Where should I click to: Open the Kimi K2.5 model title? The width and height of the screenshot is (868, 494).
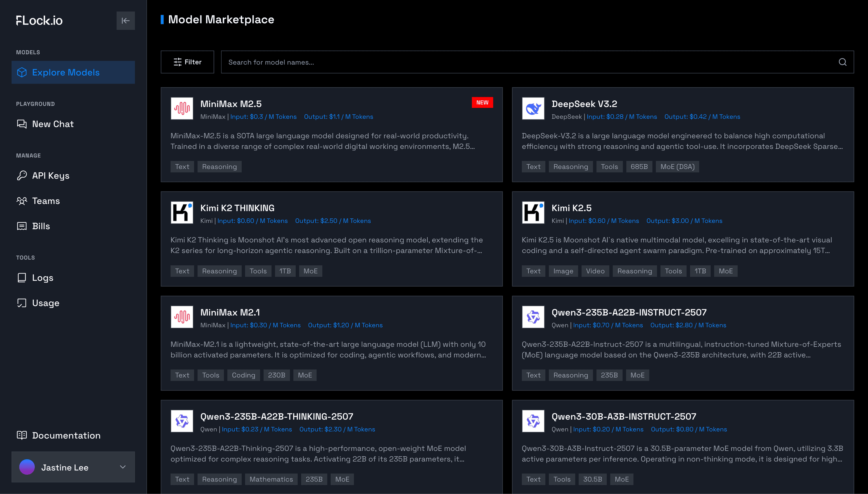pyautogui.click(x=571, y=208)
